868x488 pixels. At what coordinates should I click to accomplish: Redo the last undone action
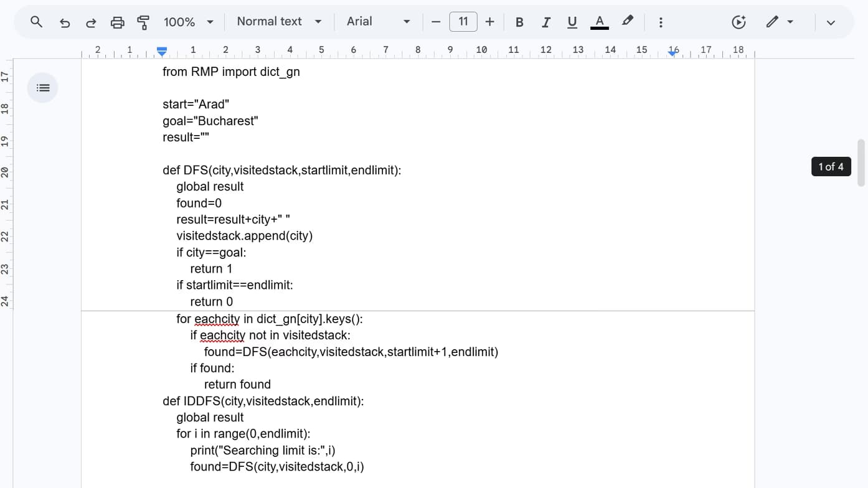pos(91,22)
